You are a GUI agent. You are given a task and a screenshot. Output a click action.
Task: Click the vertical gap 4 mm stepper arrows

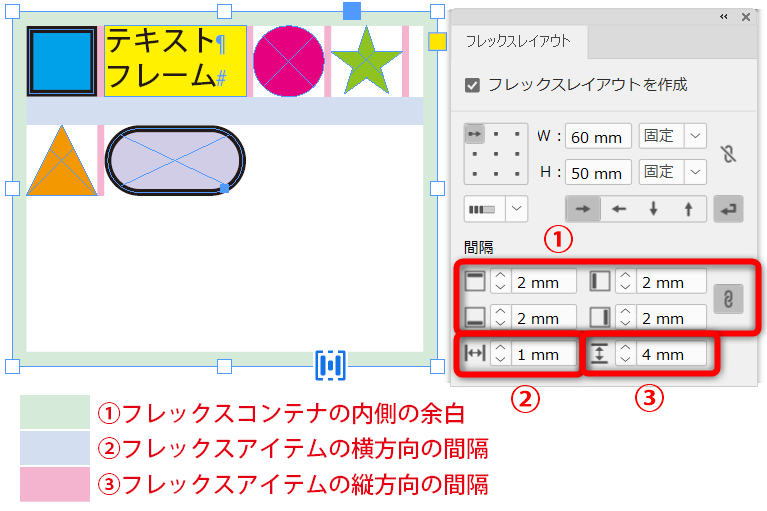[x=626, y=354]
